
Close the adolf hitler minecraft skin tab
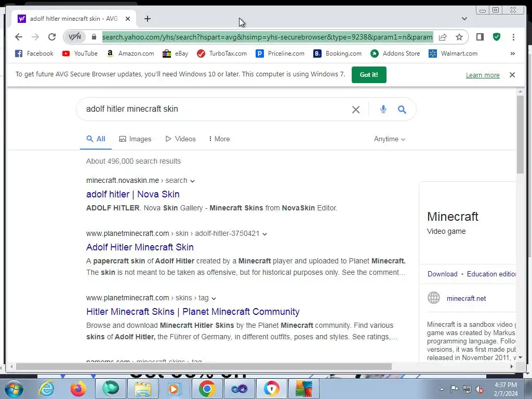coord(128,19)
